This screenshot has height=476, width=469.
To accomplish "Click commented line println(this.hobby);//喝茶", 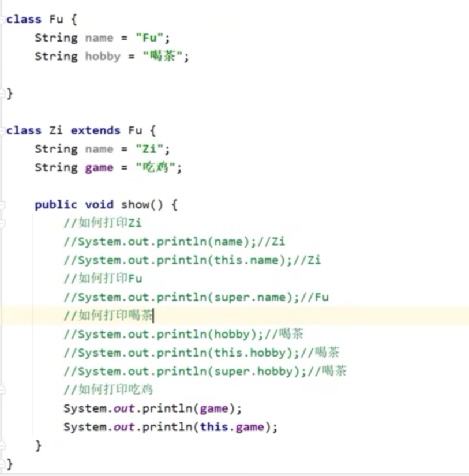I will (201, 353).
